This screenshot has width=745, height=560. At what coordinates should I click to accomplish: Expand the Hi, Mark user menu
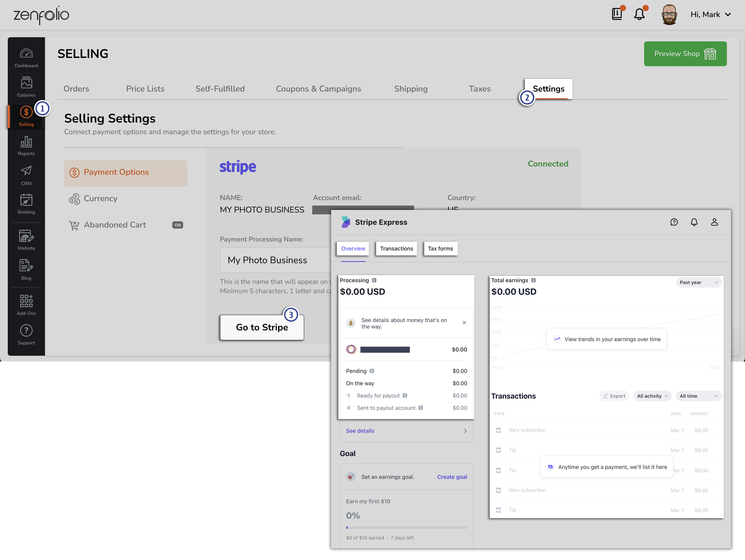(711, 14)
